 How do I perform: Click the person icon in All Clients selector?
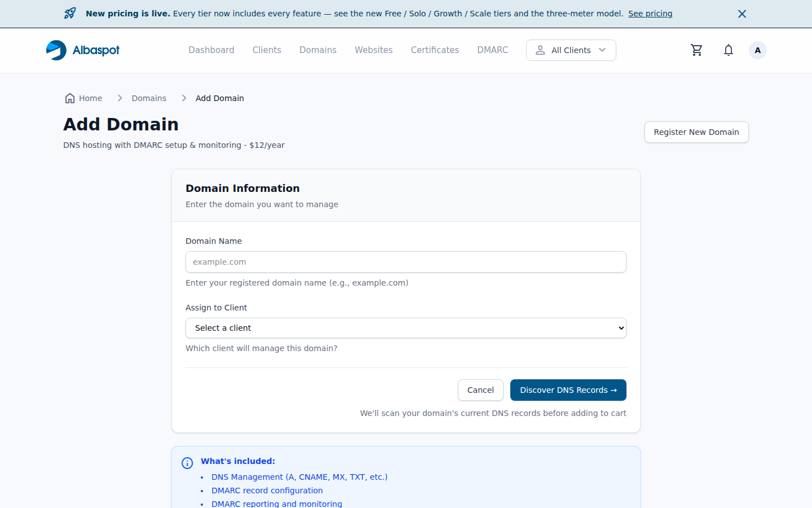pos(540,50)
